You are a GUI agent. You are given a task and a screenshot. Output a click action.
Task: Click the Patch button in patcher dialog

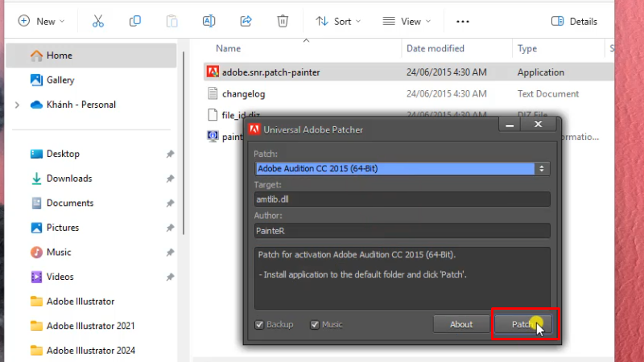click(x=523, y=325)
